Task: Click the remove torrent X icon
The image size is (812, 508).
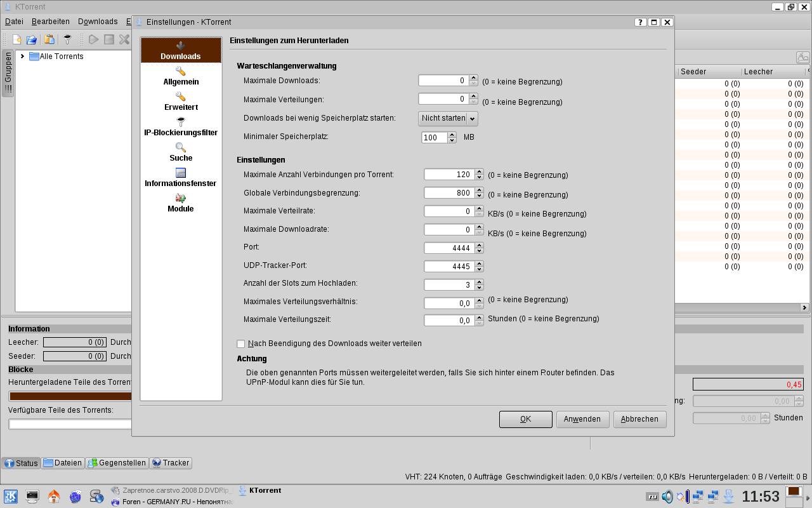Action: 124,39
